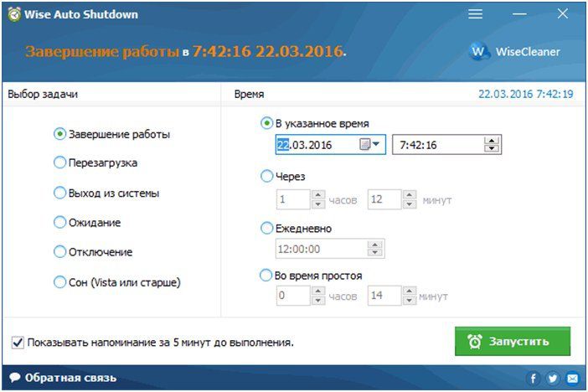Choose the Ежедневно option
This screenshot has height=392, width=588.
297,228
